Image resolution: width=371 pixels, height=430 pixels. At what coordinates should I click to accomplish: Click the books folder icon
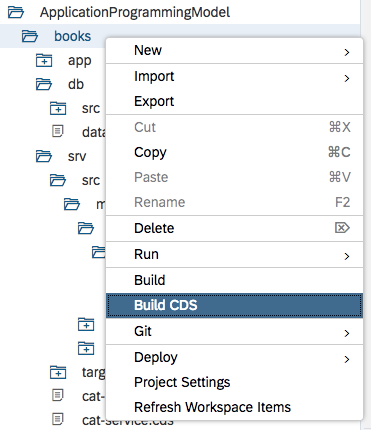click(x=30, y=36)
